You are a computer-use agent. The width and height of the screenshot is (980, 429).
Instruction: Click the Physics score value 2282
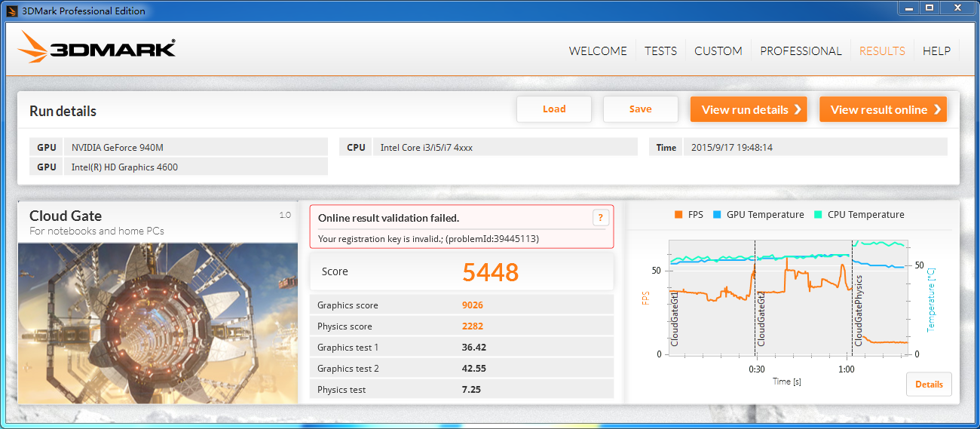[473, 326]
